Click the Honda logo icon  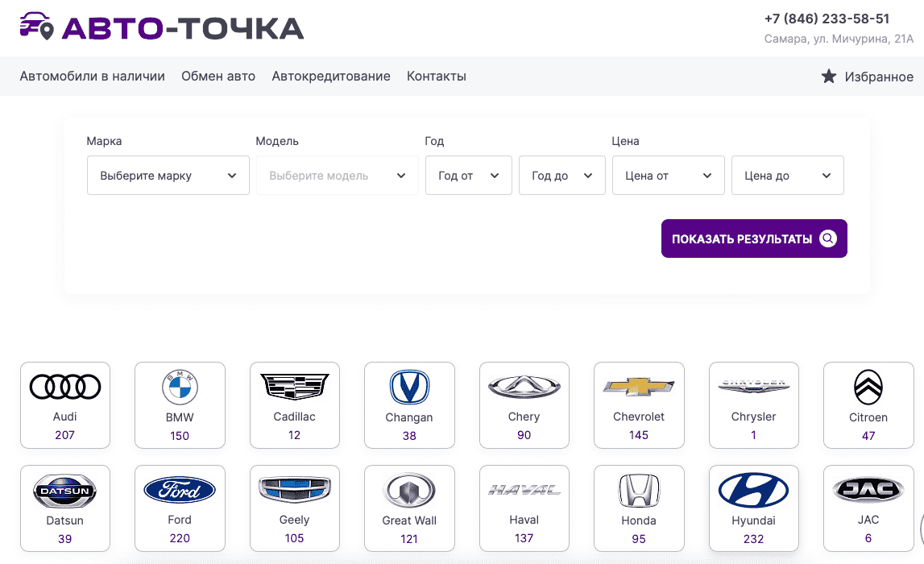pos(639,490)
